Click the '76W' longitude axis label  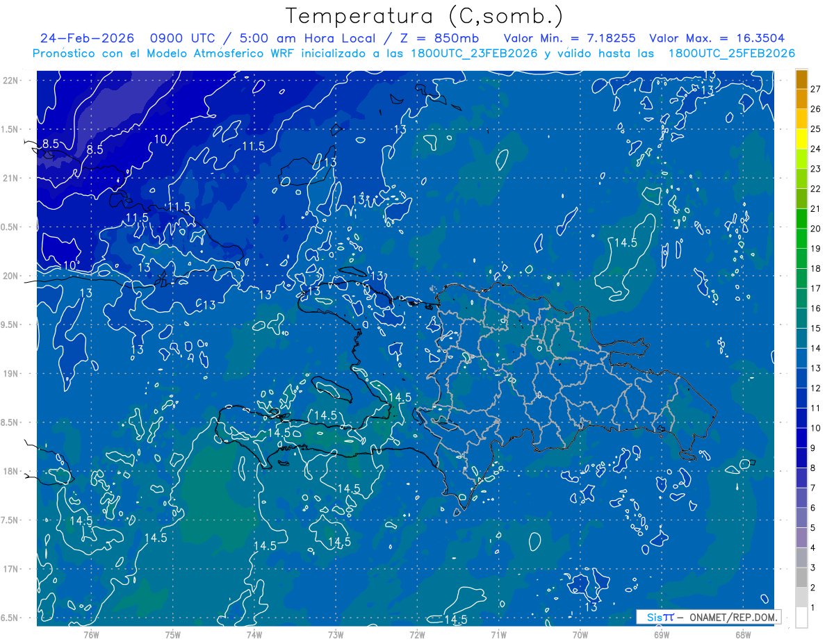tap(91, 634)
